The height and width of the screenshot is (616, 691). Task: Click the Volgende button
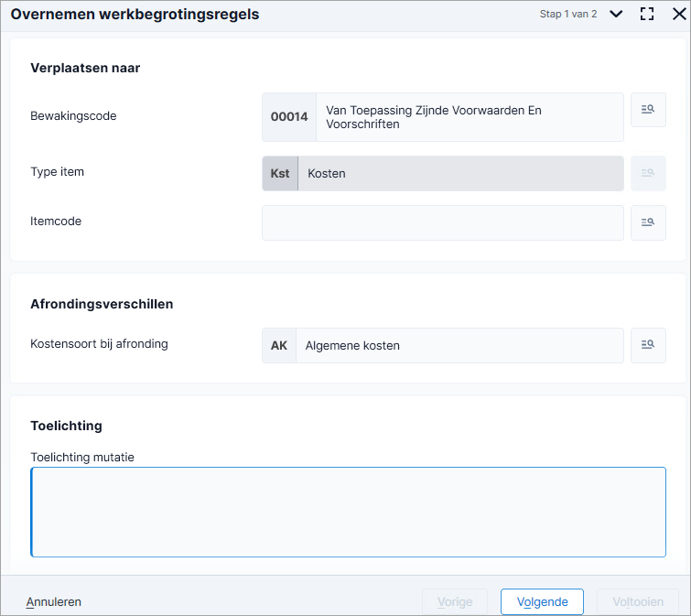(x=542, y=601)
